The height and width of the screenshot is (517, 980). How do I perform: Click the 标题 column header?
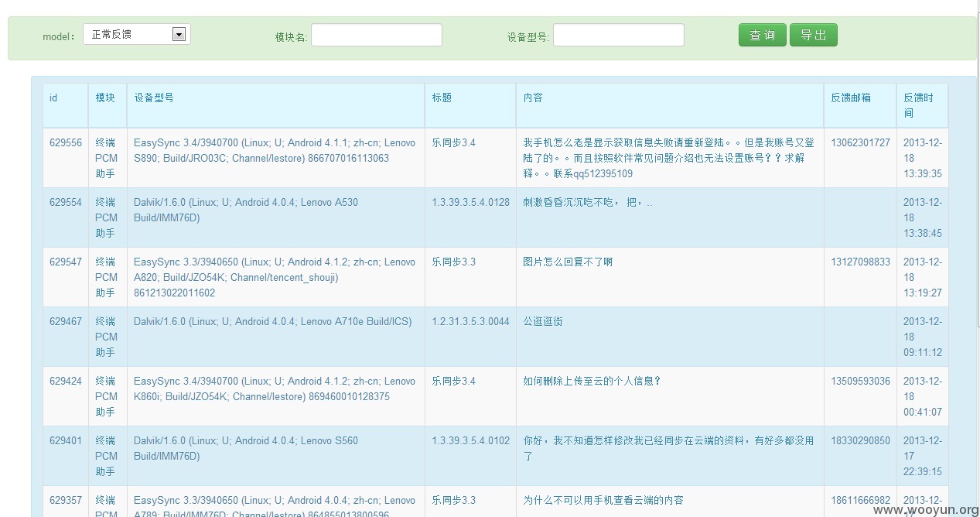click(x=442, y=98)
